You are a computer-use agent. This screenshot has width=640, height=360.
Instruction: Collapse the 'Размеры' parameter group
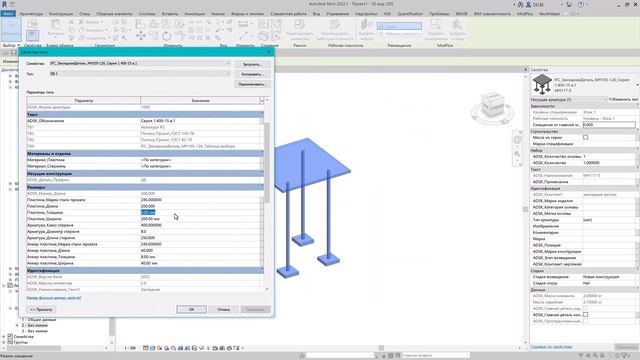262,187
